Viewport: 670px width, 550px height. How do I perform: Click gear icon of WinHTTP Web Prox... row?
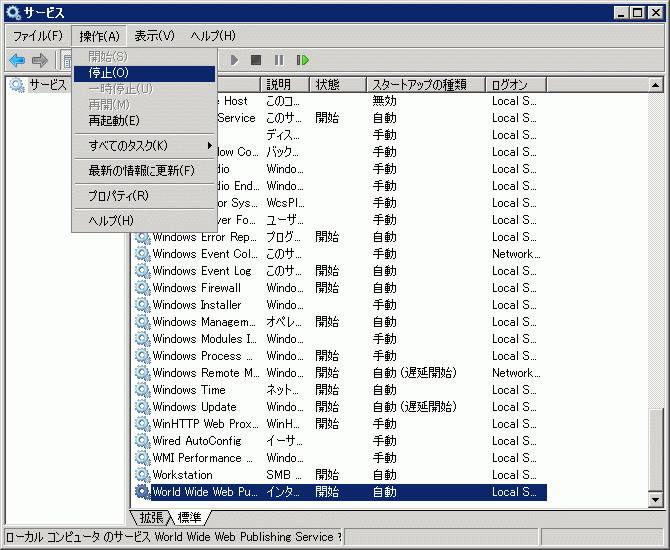pyautogui.click(x=142, y=424)
